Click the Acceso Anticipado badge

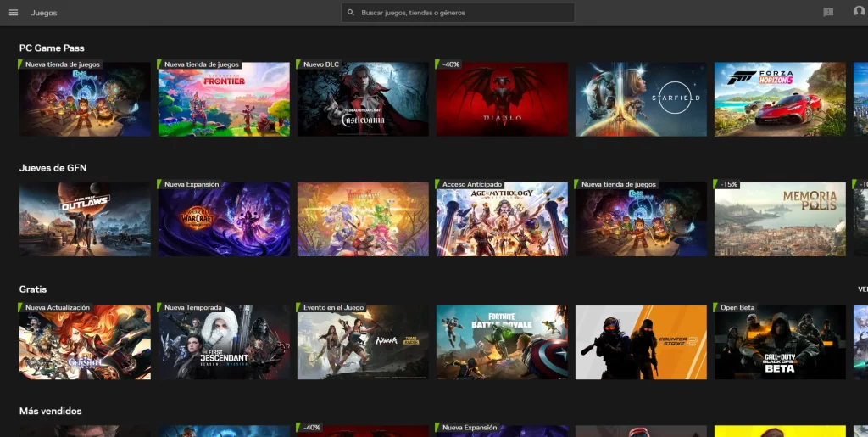pyautogui.click(x=470, y=184)
